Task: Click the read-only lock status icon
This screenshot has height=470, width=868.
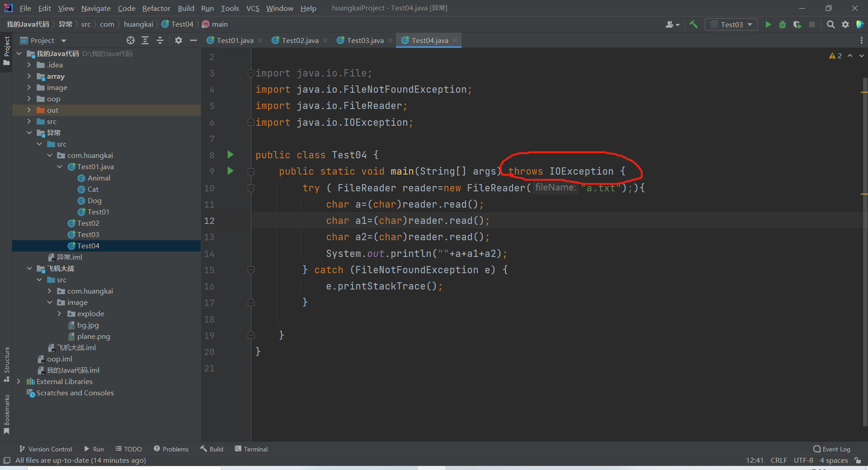Action: 858,461
